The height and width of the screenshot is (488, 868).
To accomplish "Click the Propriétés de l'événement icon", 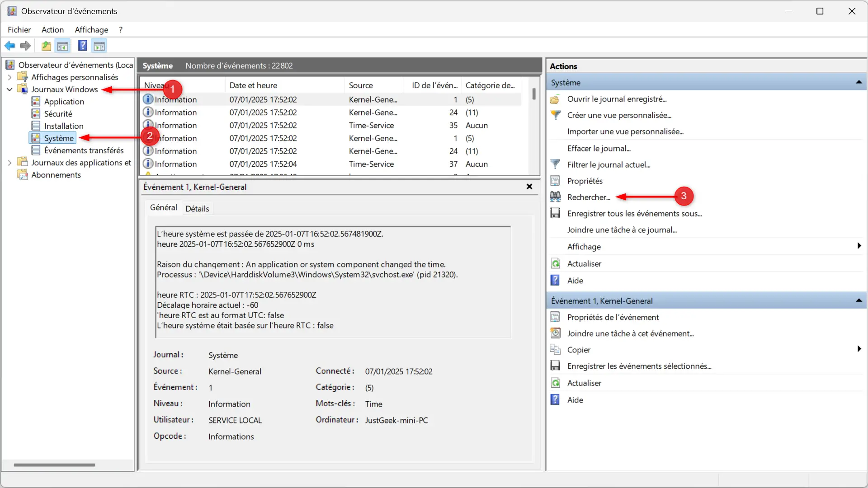I will 555,317.
